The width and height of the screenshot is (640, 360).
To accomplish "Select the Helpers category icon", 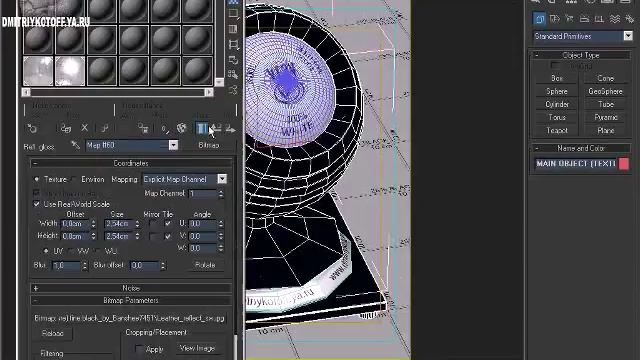I will click(599, 18).
